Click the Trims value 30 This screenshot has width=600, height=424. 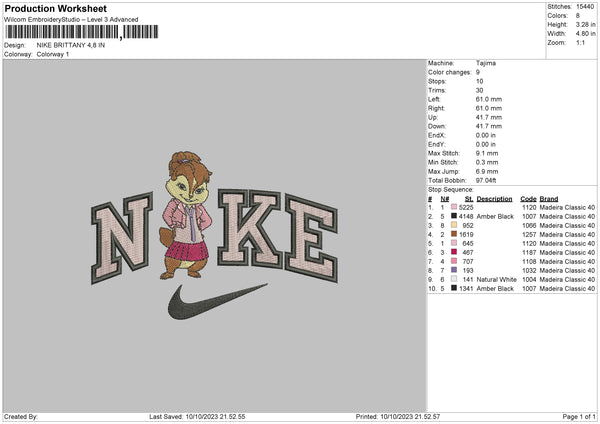click(x=479, y=90)
